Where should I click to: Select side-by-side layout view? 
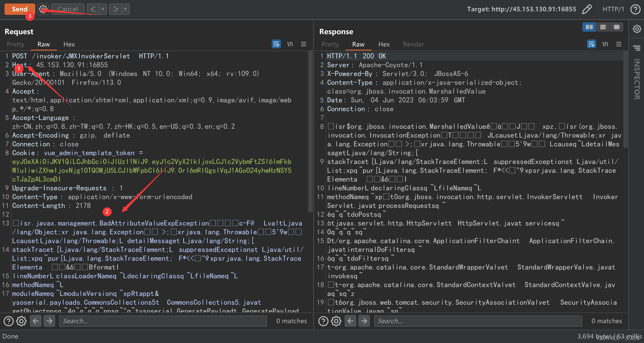click(x=589, y=27)
